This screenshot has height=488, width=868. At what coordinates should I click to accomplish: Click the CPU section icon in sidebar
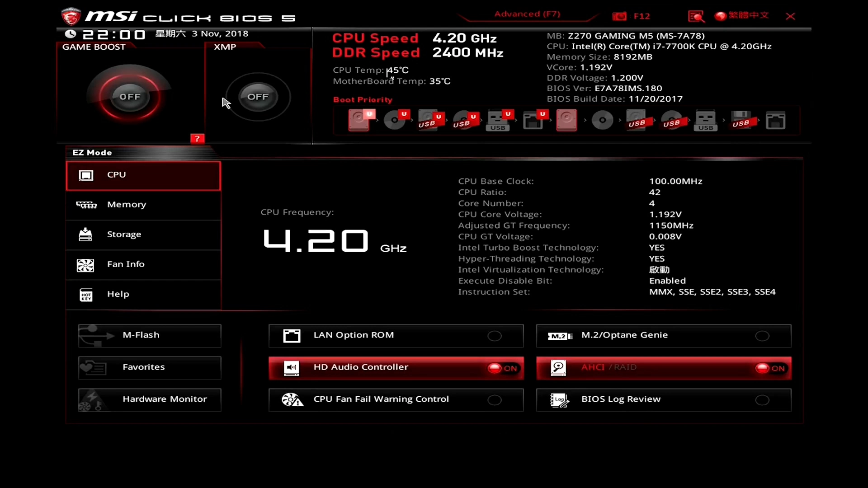(86, 174)
